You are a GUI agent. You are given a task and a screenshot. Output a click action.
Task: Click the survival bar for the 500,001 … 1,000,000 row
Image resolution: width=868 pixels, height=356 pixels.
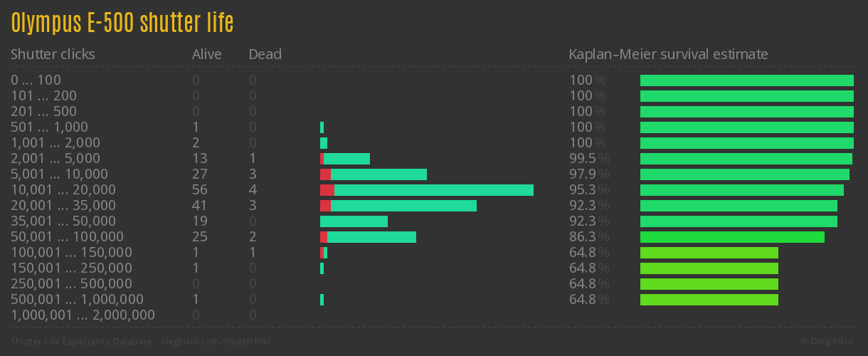tap(709, 300)
